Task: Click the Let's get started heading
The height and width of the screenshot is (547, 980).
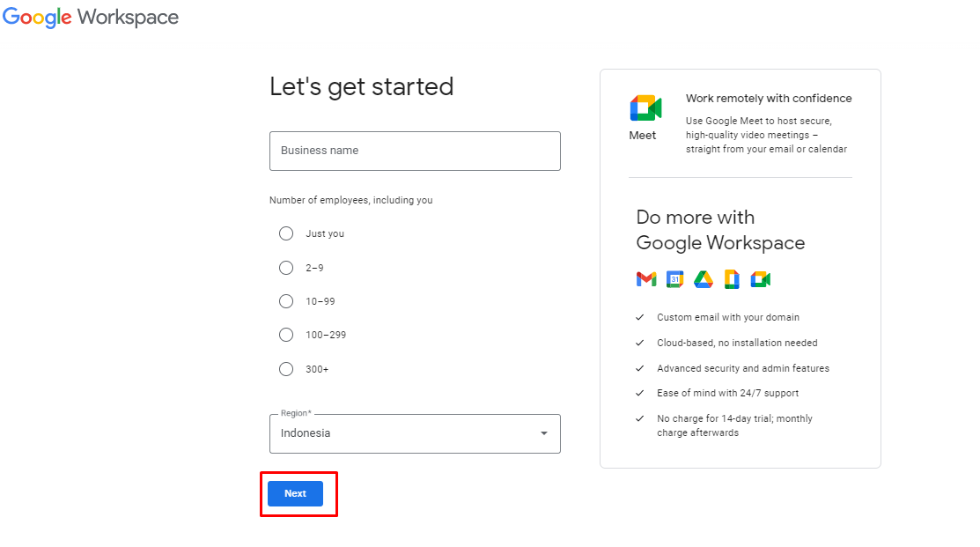Action: [x=361, y=86]
